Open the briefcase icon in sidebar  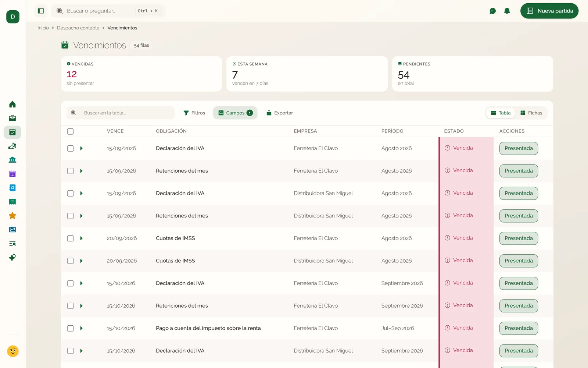[x=12, y=118]
